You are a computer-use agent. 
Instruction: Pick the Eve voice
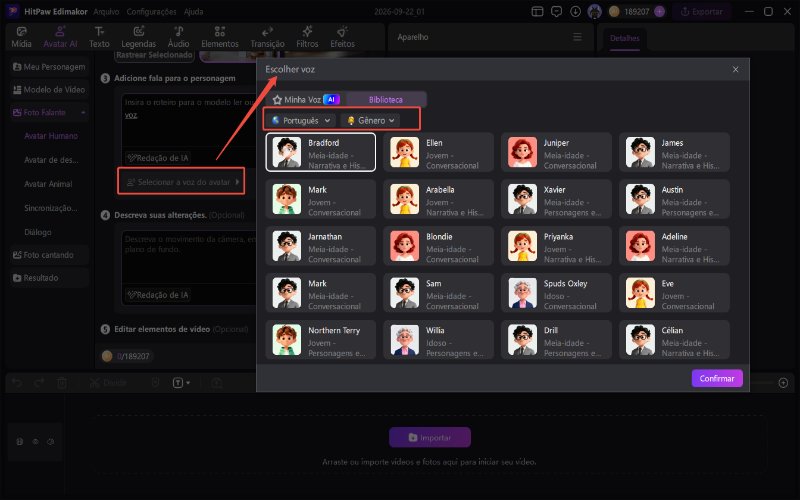(x=674, y=293)
